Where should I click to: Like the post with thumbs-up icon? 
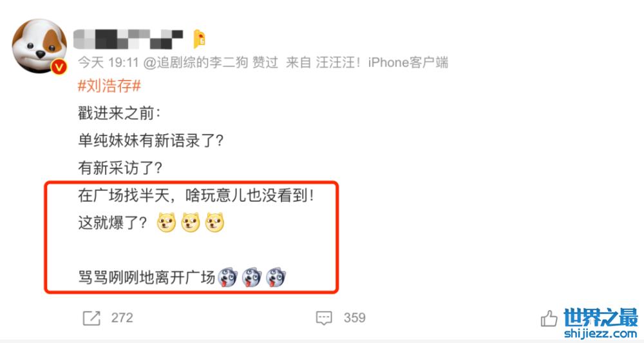click(x=549, y=318)
